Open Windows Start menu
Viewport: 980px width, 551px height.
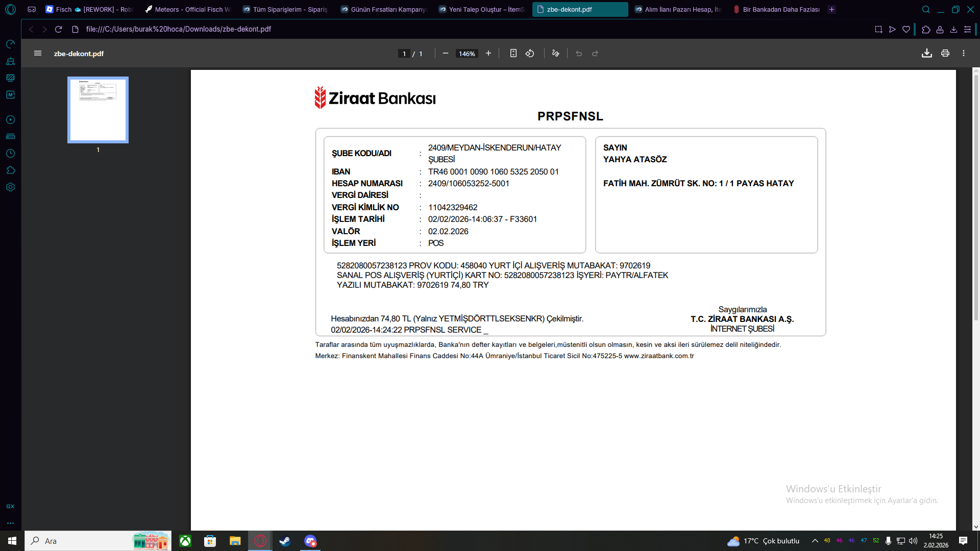(x=12, y=541)
